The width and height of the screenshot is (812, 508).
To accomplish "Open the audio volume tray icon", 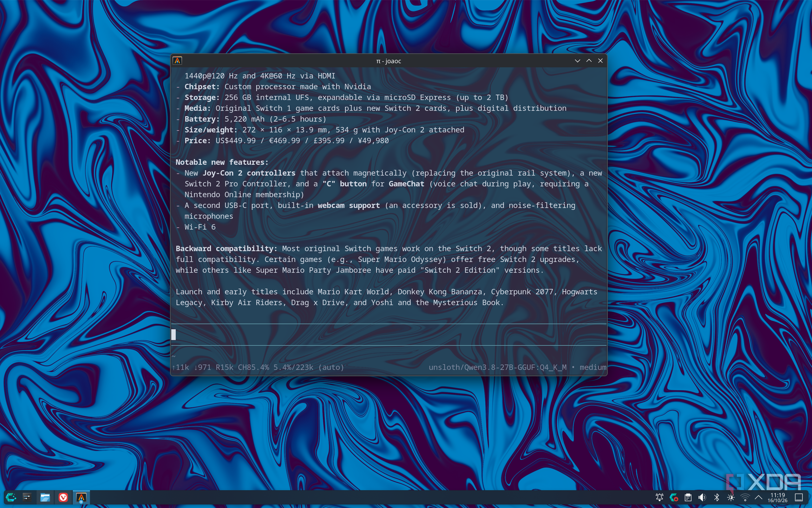I will [x=702, y=497].
